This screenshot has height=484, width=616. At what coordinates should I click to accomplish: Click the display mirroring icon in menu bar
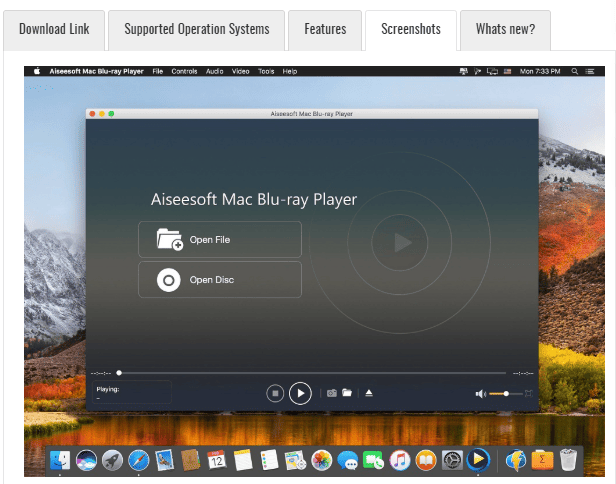(x=492, y=71)
